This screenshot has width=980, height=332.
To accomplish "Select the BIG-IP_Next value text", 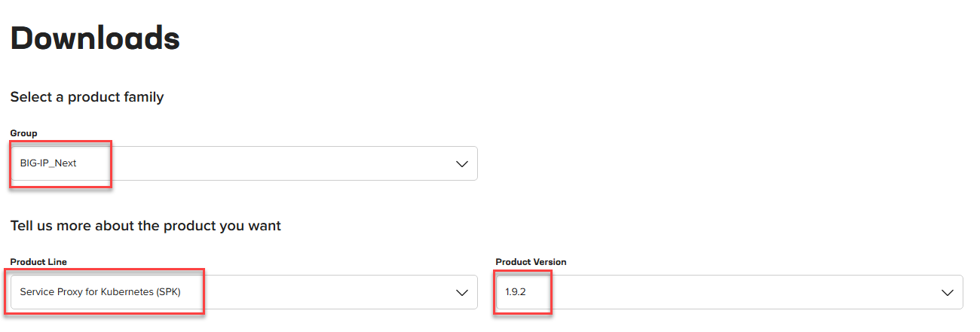I will click(x=48, y=163).
